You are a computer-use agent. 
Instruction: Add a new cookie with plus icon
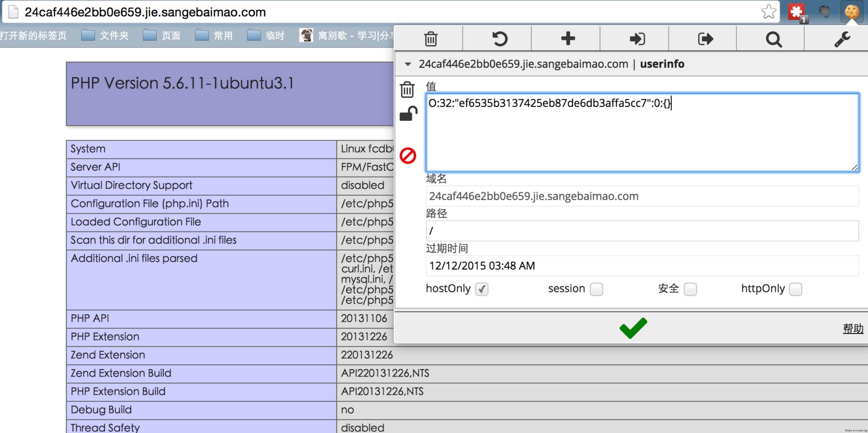[x=568, y=38]
